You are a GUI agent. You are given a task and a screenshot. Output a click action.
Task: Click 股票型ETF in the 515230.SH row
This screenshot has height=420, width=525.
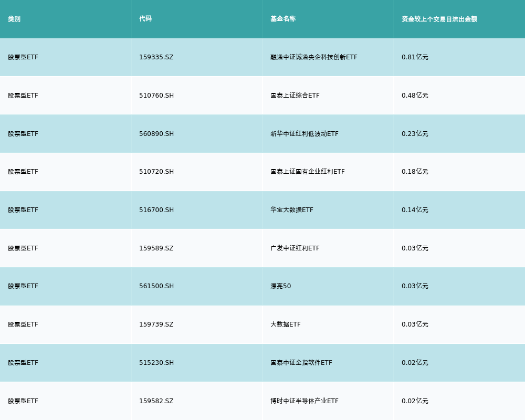click(x=23, y=363)
